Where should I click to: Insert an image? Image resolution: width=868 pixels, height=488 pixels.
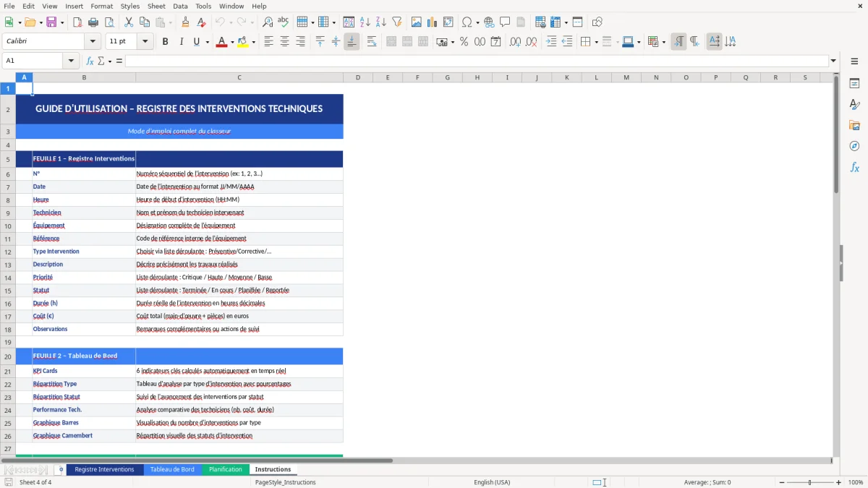(417, 22)
